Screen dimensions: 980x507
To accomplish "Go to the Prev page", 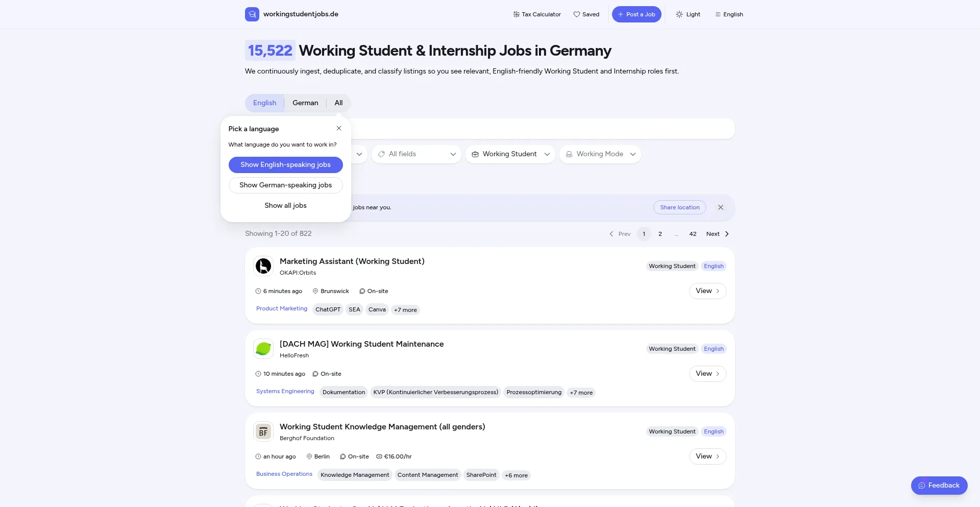I will [620, 234].
